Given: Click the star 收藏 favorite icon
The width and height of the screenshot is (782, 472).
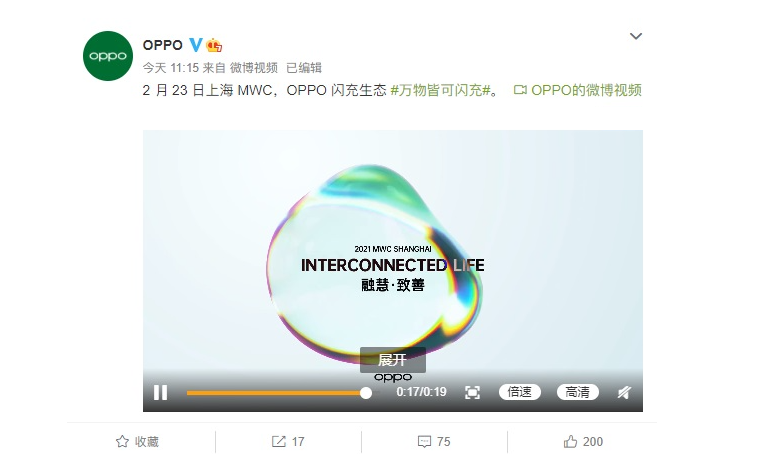Looking at the screenshot, I should tap(122, 442).
